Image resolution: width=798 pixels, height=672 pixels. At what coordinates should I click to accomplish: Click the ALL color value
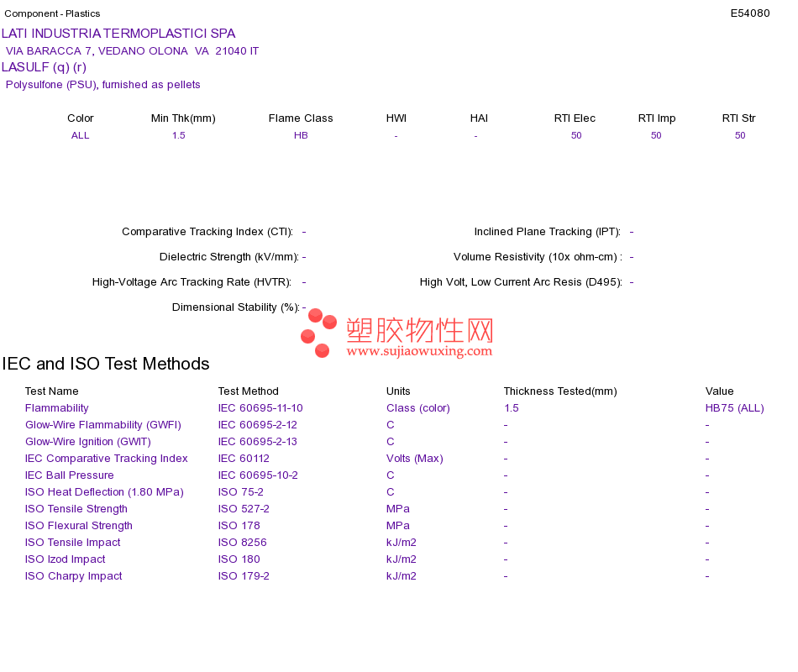[80, 135]
